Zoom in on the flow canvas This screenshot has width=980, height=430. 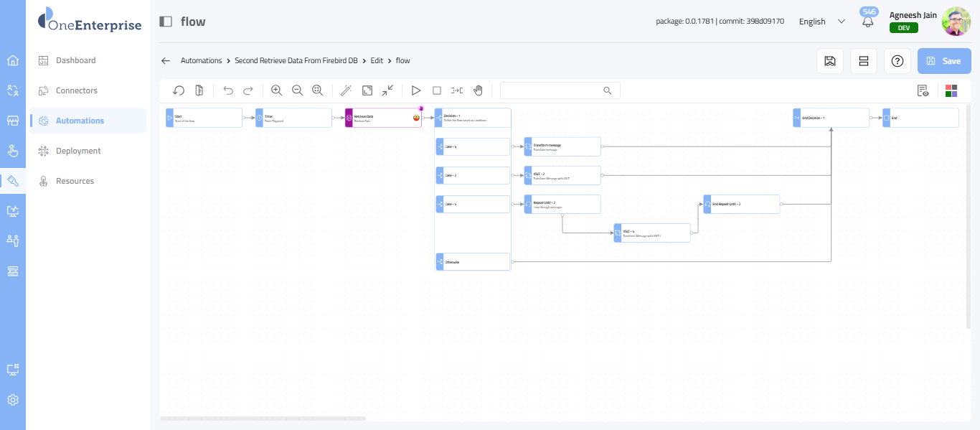(276, 90)
